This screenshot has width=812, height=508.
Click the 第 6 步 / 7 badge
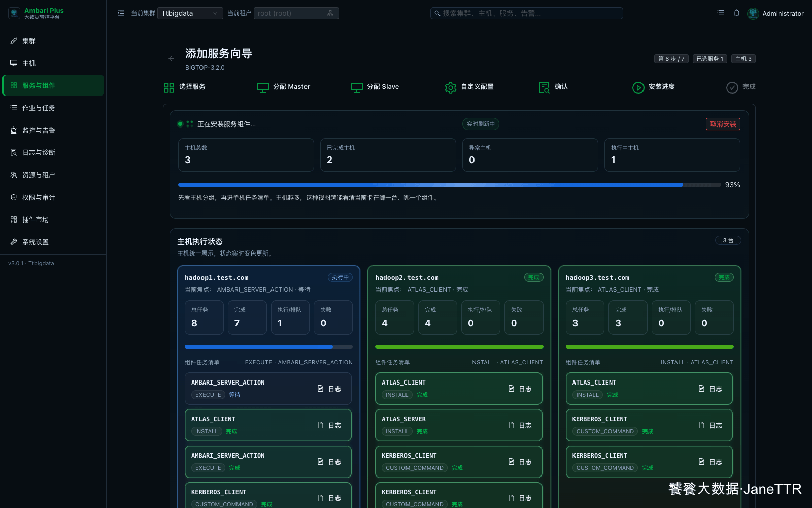pos(671,59)
